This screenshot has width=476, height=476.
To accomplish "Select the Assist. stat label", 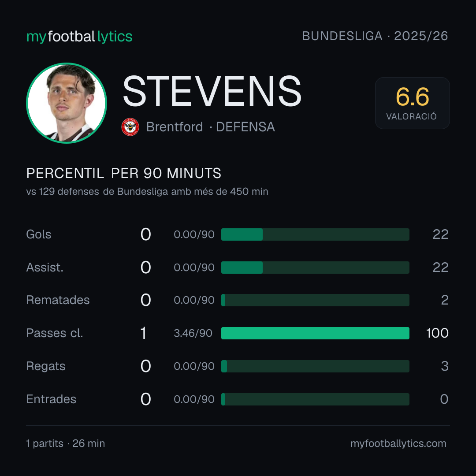I will coord(45,268).
